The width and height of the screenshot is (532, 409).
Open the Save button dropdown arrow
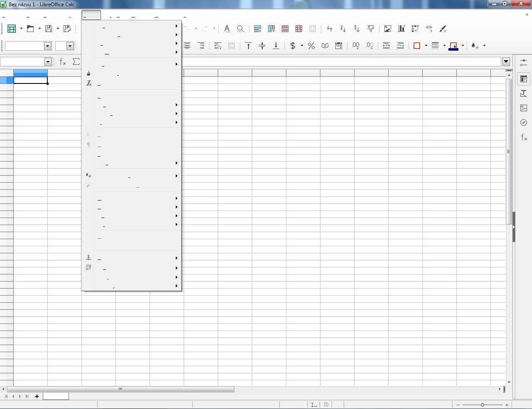[x=58, y=29]
